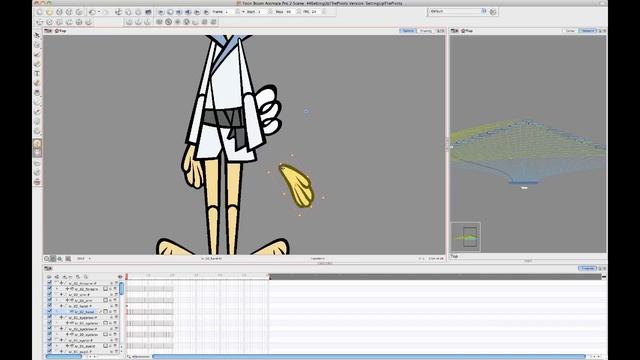Screen dimensions: 640x360
Task: Click the red playhead on timeline ruler
Action: tap(127, 277)
